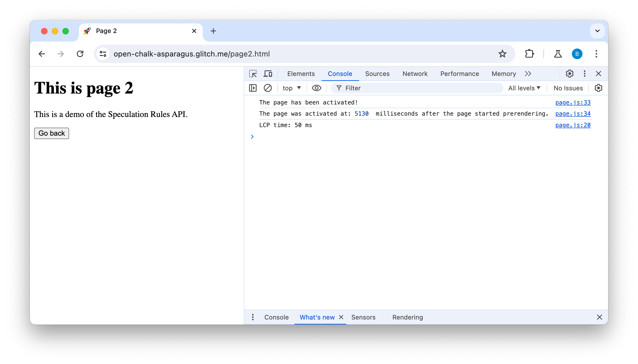Toggle No Issues indicator checkbox
This screenshot has width=638, height=364.
(x=568, y=88)
